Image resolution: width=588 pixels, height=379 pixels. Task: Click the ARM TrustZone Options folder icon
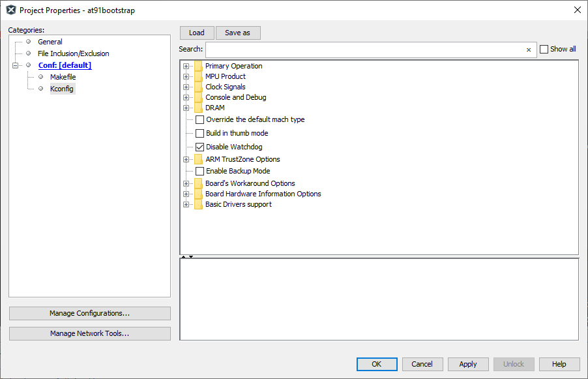coord(198,159)
